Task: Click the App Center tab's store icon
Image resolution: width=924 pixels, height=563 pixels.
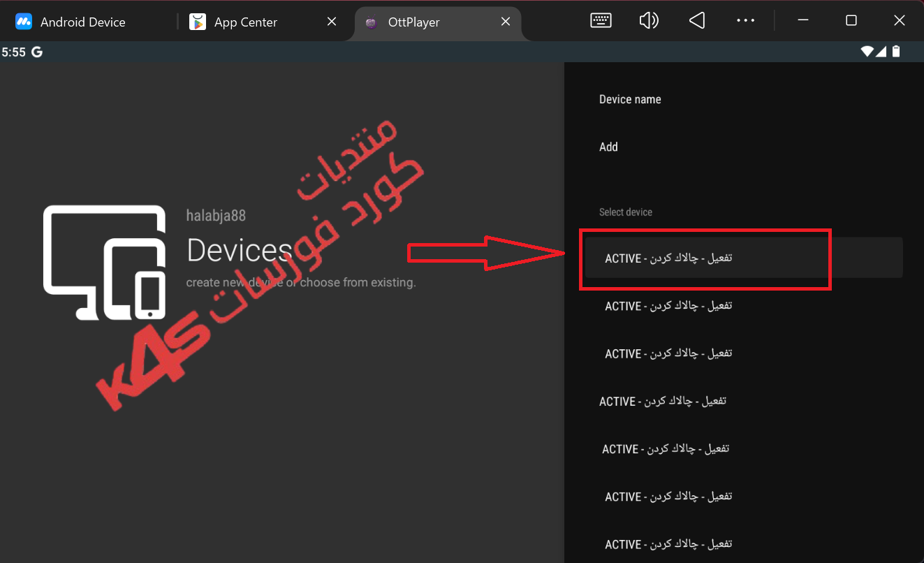Action: 198,22
